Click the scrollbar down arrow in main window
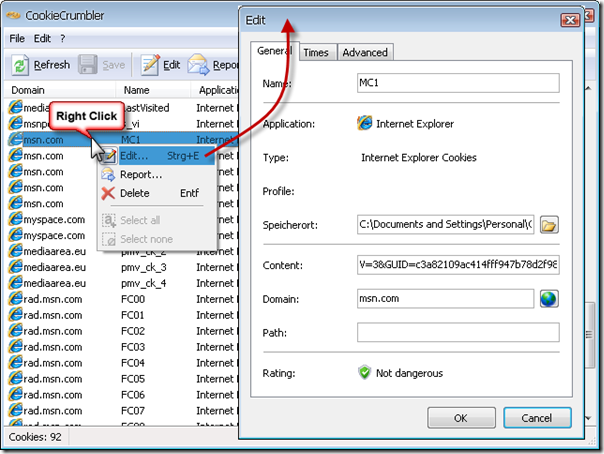Screen dimensions: 604x454 [589, 418]
